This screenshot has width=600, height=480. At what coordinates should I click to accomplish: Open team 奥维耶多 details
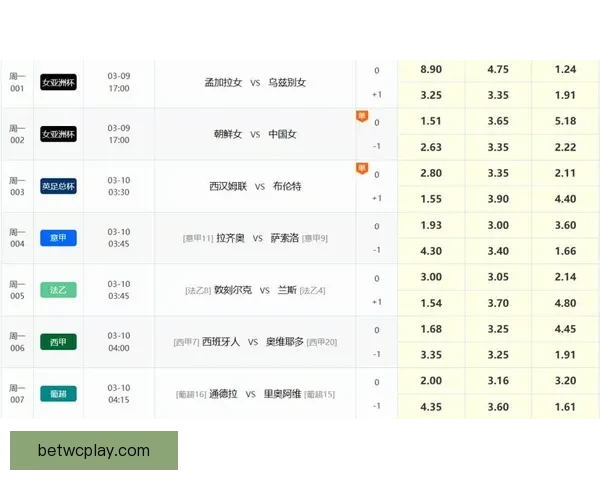(285, 342)
